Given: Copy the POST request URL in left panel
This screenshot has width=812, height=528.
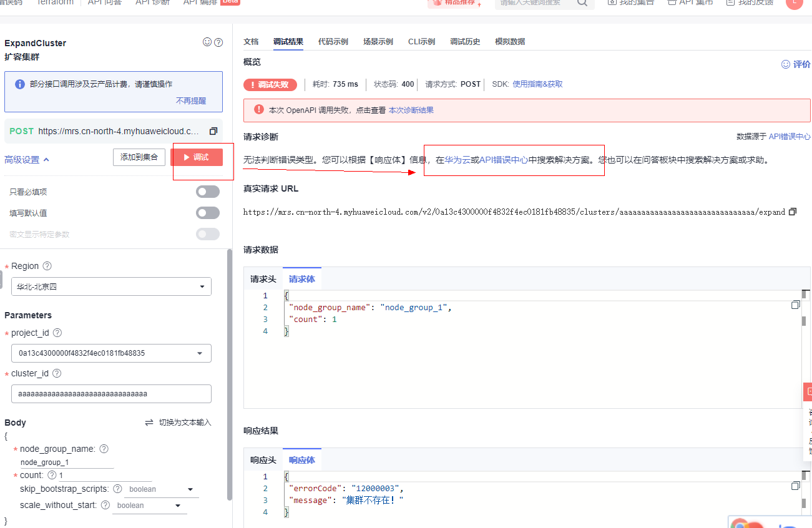Looking at the screenshot, I should pyautogui.click(x=213, y=131).
